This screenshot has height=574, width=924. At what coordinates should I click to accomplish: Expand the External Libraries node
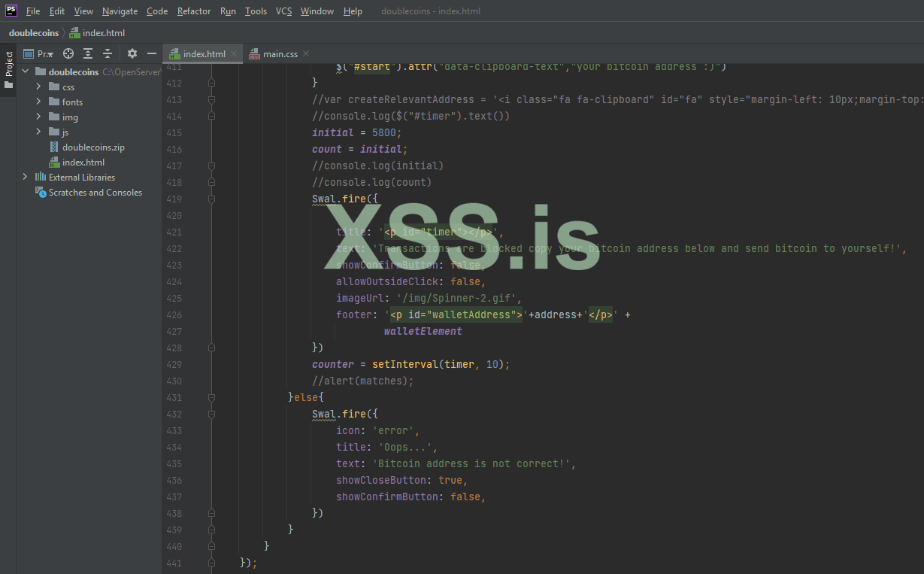pyautogui.click(x=25, y=177)
